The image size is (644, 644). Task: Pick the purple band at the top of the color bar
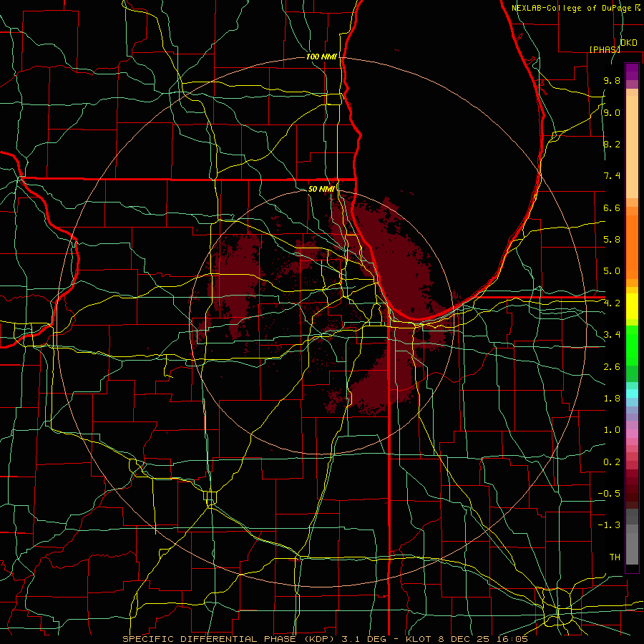point(632,72)
